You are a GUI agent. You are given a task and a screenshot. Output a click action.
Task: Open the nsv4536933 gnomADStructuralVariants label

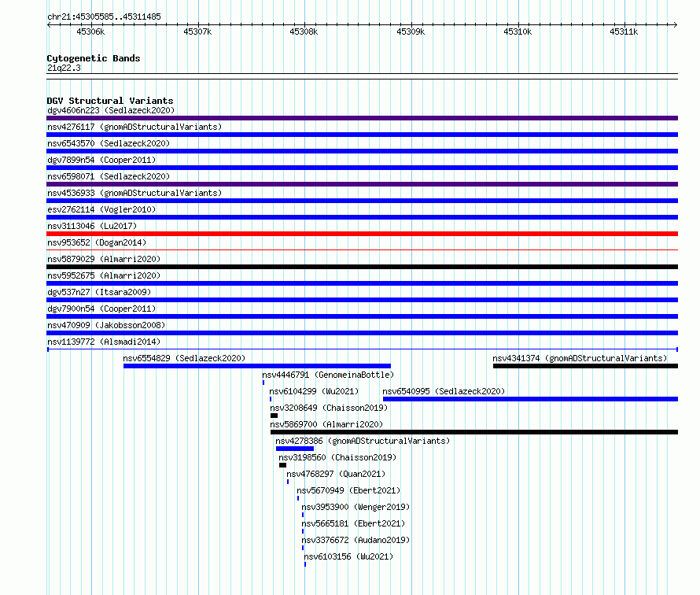pyautogui.click(x=134, y=193)
